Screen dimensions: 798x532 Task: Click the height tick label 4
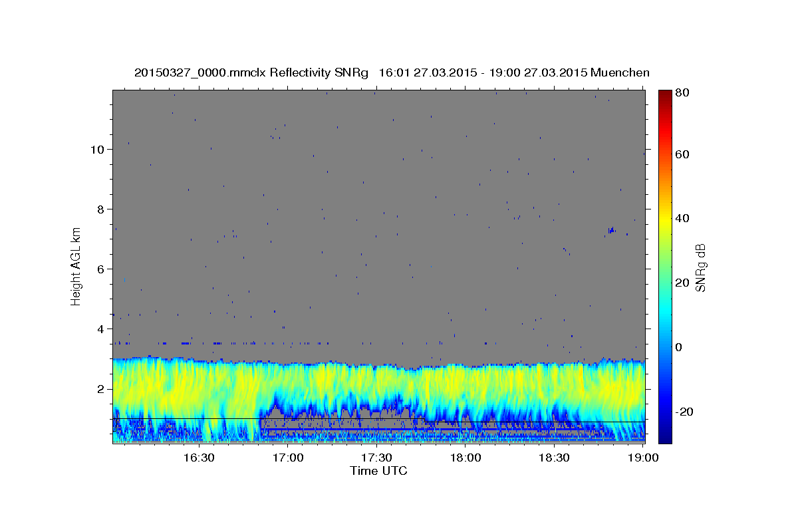[101, 329]
